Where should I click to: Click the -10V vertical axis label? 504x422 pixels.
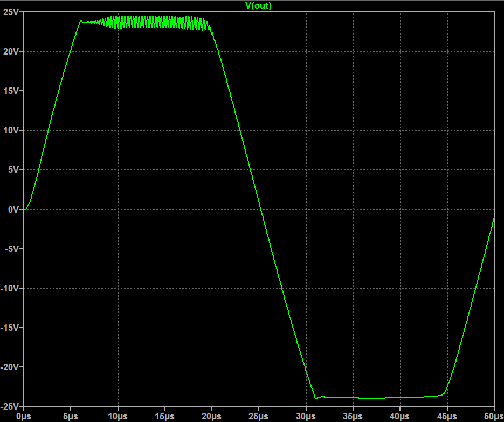click(x=10, y=288)
